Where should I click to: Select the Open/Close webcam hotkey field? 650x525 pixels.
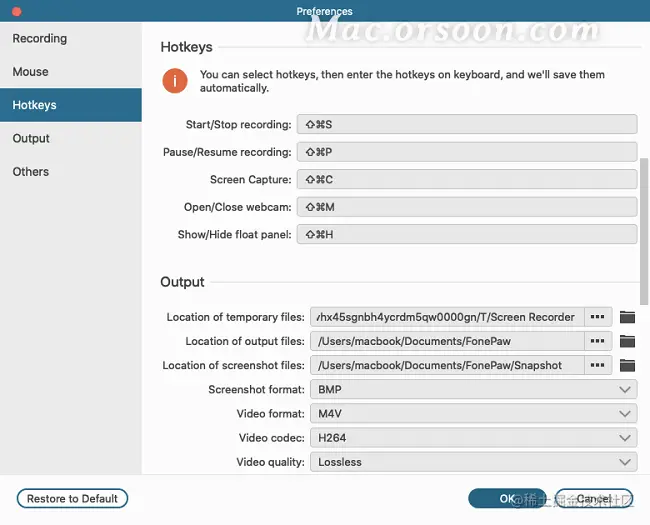pyautogui.click(x=467, y=207)
